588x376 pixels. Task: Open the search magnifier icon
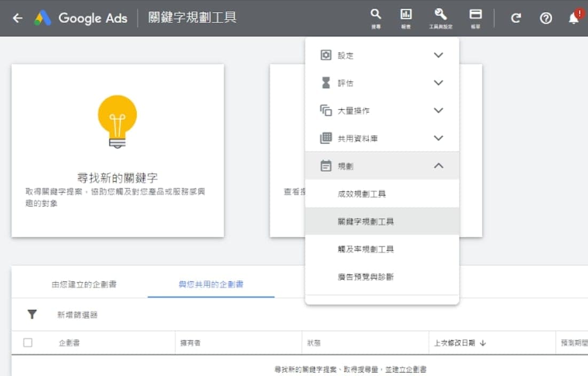point(376,14)
